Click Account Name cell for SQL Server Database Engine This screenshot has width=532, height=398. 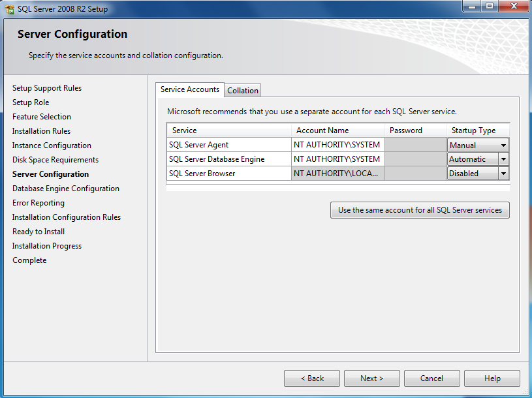click(337, 159)
